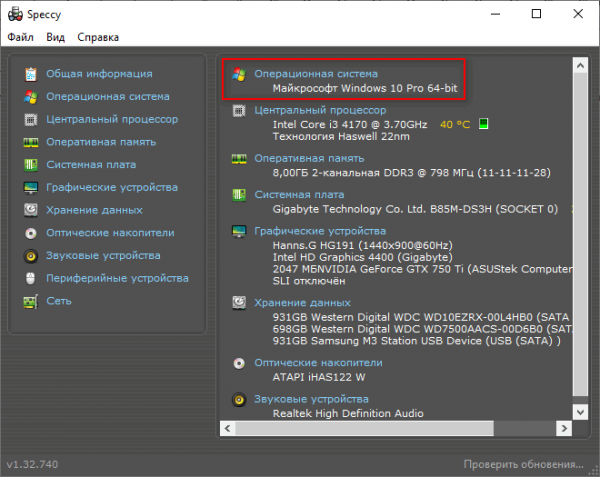Click Хранение данных heading link in summary
The image size is (600, 477).
(x=303, y=303)
